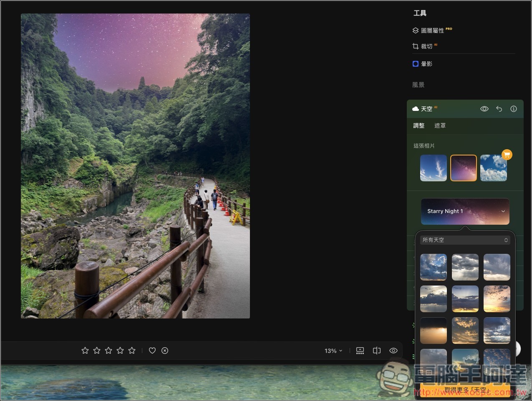The height and width of the screenshot is (401, 532).
Task: Reject photo with the circled X icon
Action: (x=165, y=351)
